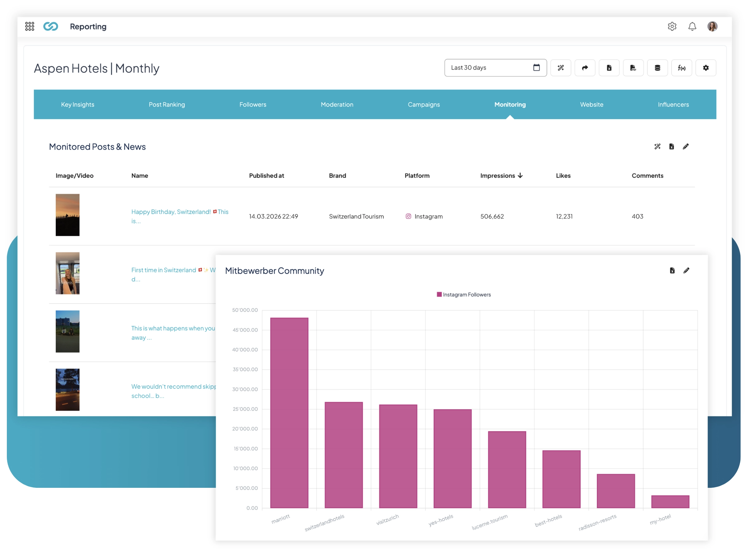
Task: Export Mitbewerber Community chart to Excel
Action: [x=672, y=270]
